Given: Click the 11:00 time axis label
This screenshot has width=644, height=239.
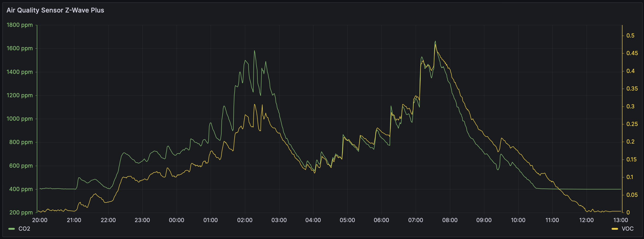Looking at the screenshot, I should click(552, 220).
